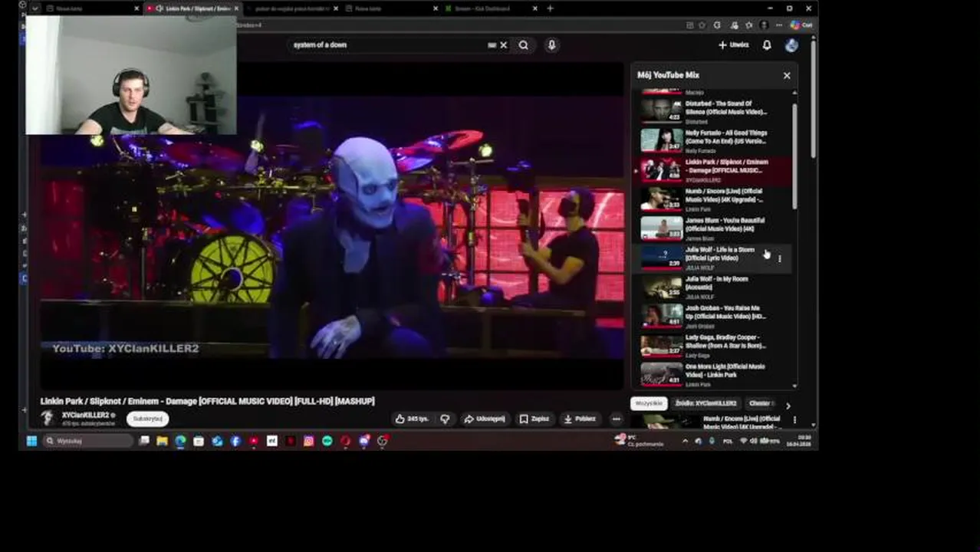The image size is (980, 552).
Task: Open File Explorer from taskbar
Action: (162, 441)
